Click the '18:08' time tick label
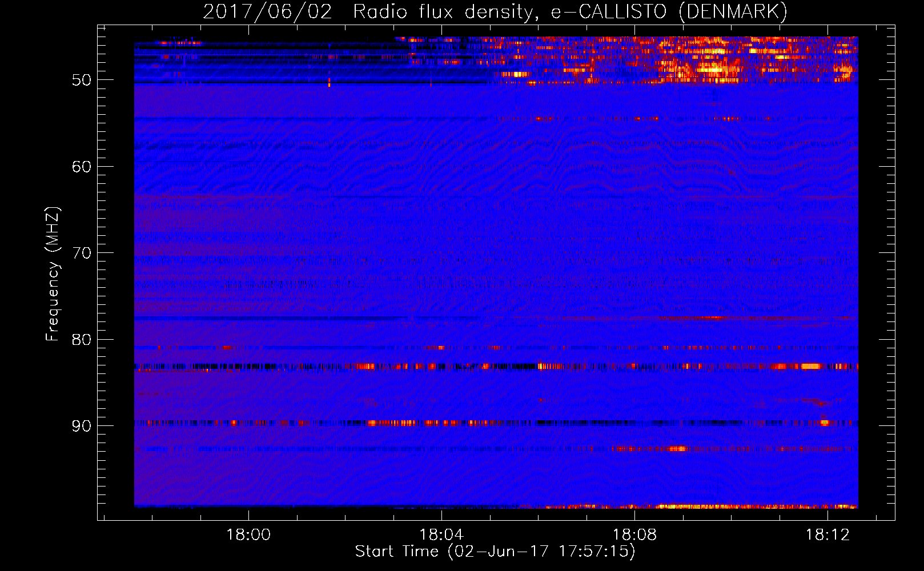 click(634, 535)
